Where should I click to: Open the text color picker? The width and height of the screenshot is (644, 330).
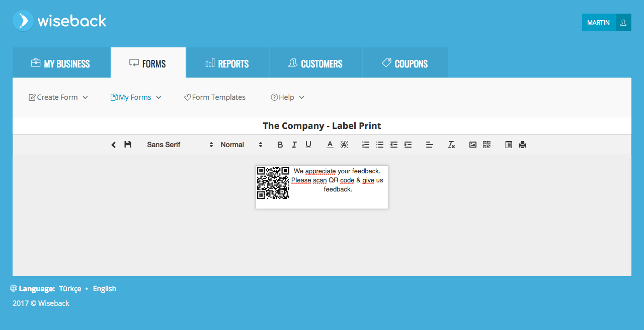[x=330, y=145]
